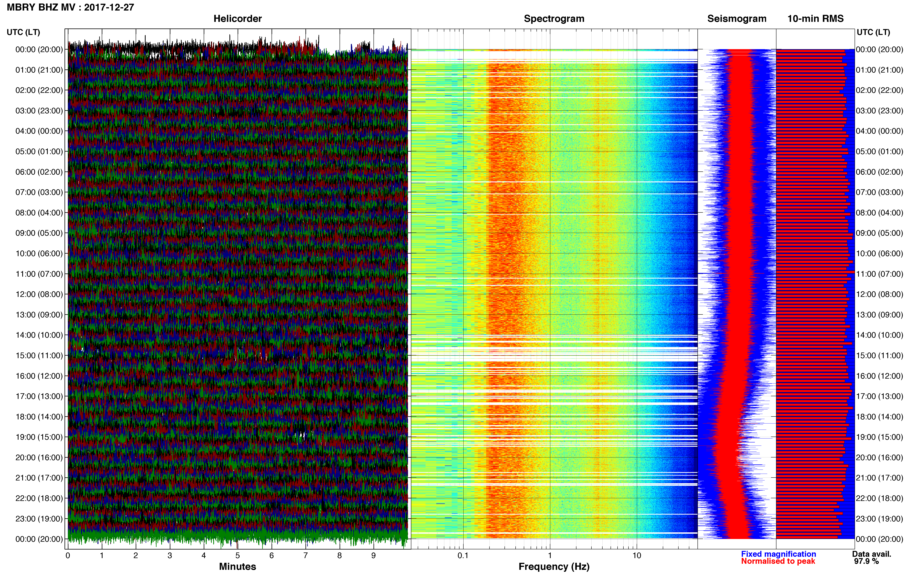Click left time label '06:00 (02:00)'

39,172
